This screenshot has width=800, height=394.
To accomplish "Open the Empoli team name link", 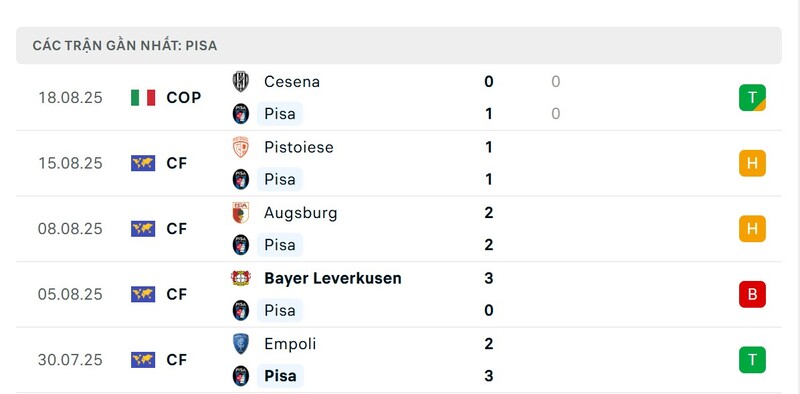I will [290, 344].
